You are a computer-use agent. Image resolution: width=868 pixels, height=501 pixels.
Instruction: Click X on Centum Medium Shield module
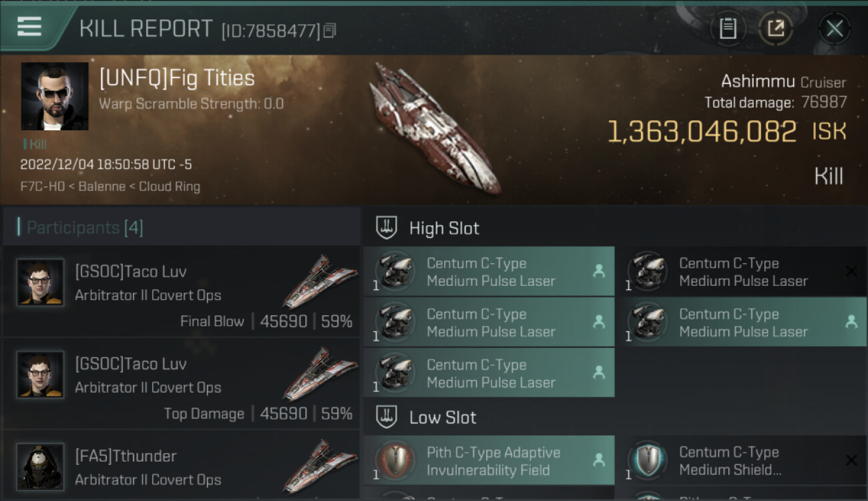tap(851, 460)
